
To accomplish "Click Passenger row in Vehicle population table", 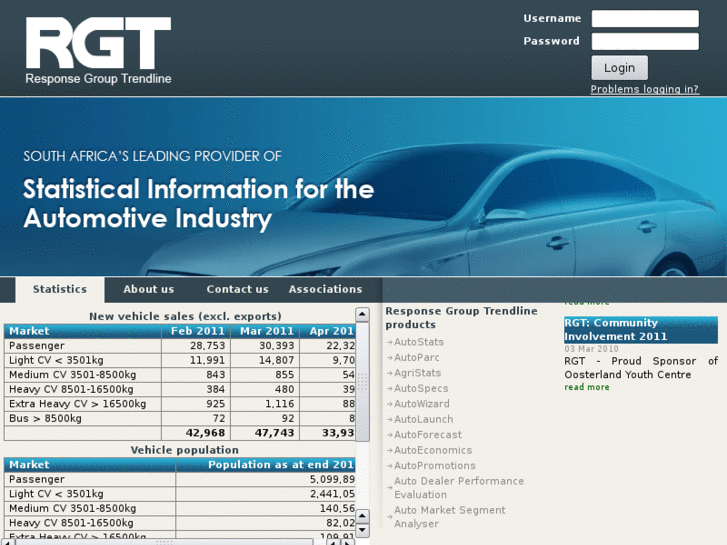I will coord(179,479).
